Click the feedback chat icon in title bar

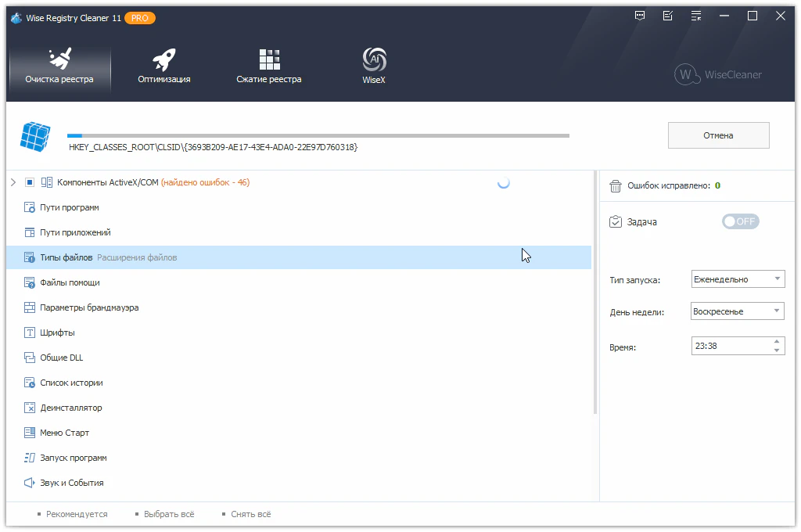click(x=640, y=16)
